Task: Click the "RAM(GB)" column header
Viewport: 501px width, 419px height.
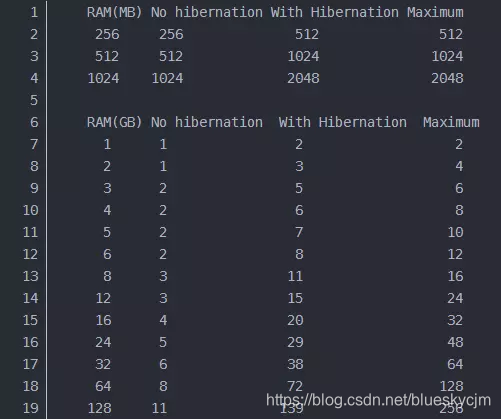Action: 114,123
